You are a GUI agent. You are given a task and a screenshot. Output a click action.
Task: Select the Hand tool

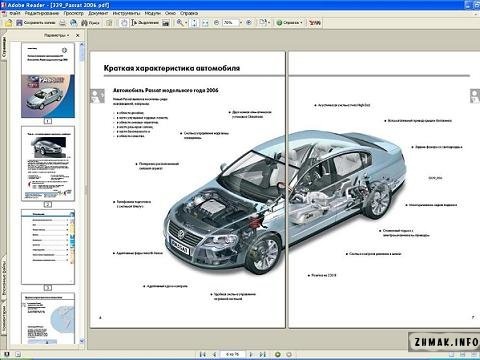pyautogui.click(x=124, y=23)
